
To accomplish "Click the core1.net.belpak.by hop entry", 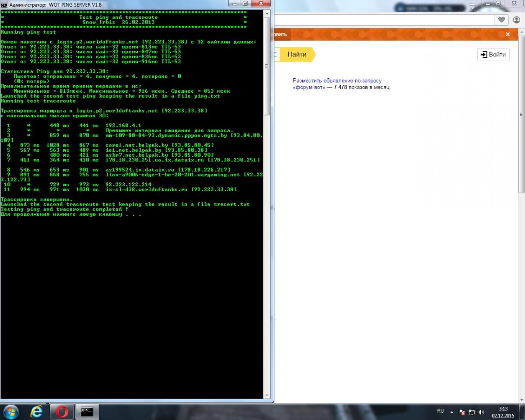I will point(160,145).
